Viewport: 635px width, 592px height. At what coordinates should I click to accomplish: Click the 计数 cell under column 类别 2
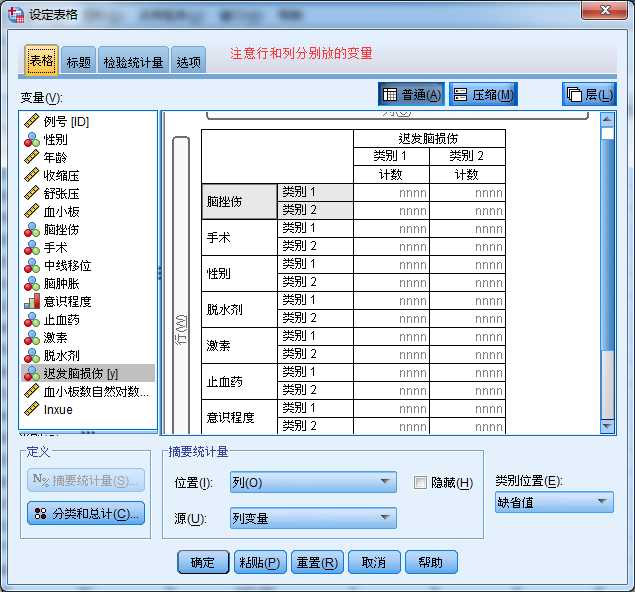[x=467, y=175]
